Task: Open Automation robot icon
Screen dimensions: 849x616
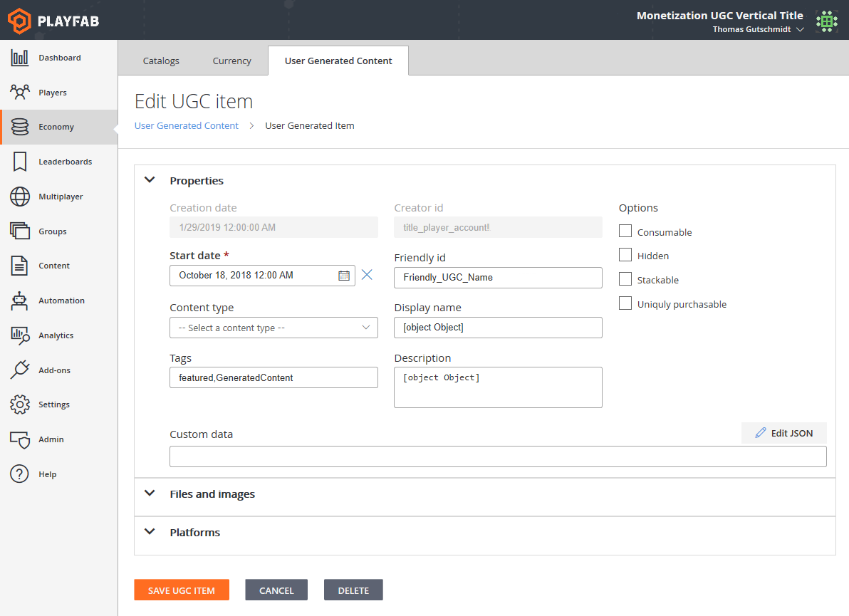Action: pos(19,301)
